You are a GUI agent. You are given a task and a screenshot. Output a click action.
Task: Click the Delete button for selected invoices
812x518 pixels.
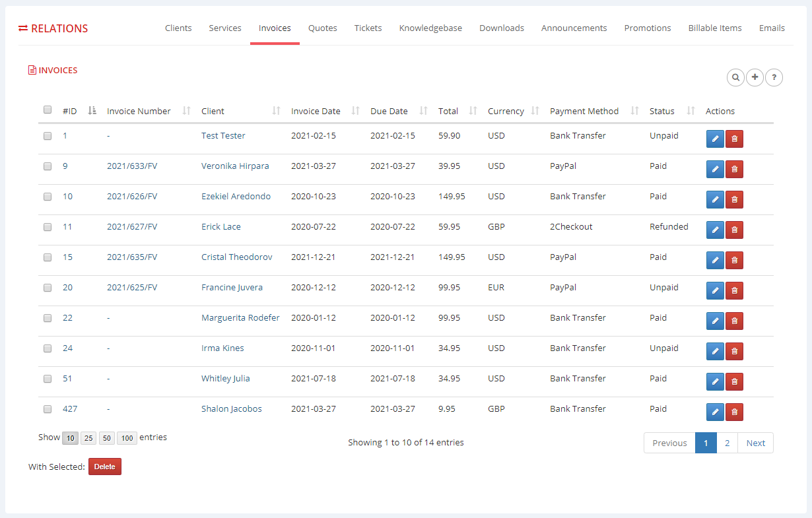[104, 467]
